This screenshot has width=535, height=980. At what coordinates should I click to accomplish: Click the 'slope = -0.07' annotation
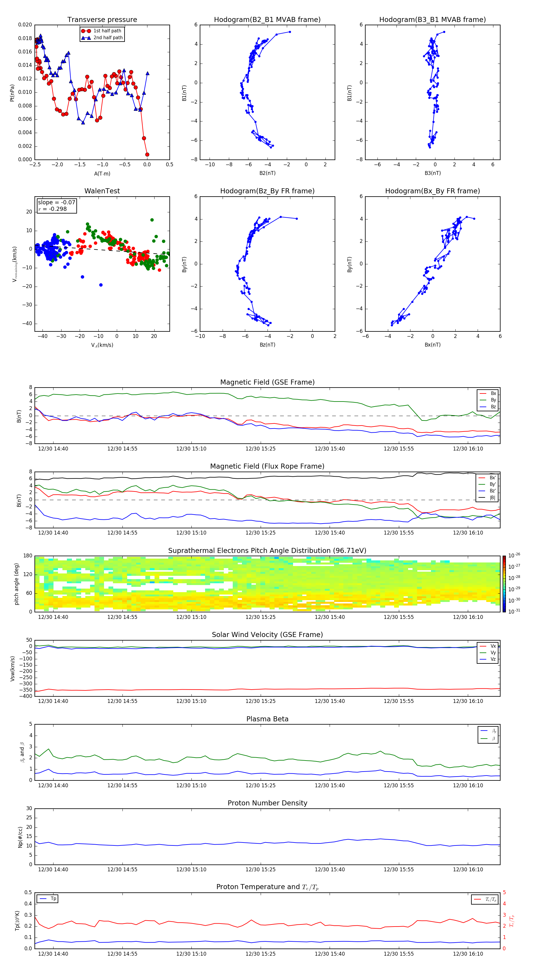click(57, 203)
